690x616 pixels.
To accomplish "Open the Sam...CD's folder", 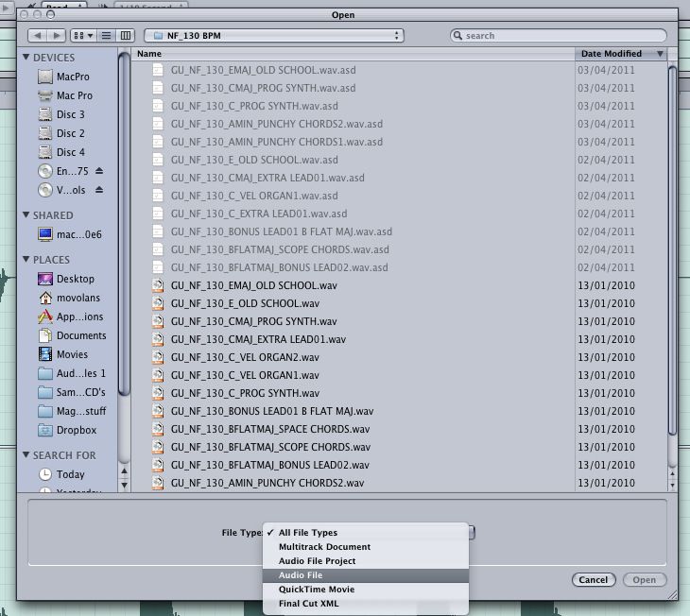I will pyautogui.click(x=72, y=392).
